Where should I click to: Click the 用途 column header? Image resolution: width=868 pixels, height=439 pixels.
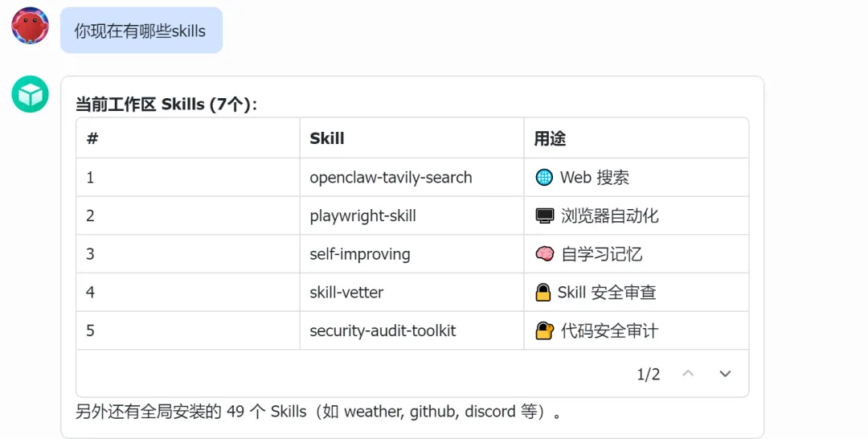(x=550, y=138)
